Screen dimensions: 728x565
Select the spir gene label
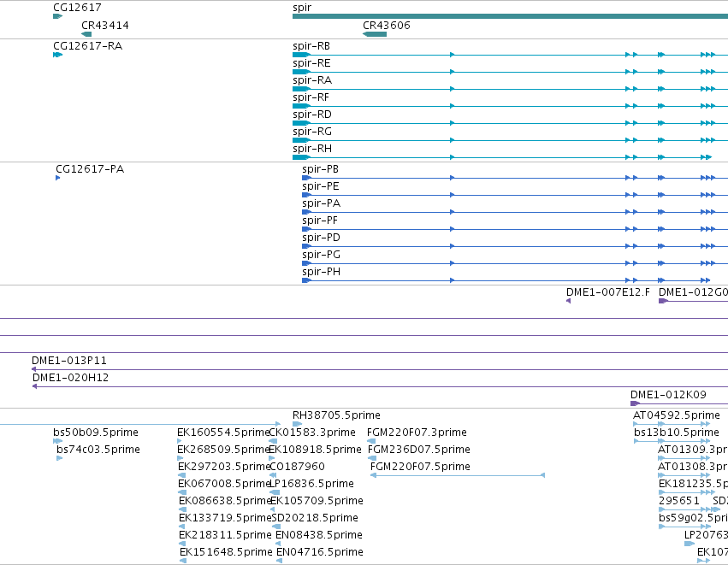tap(302, 8)
